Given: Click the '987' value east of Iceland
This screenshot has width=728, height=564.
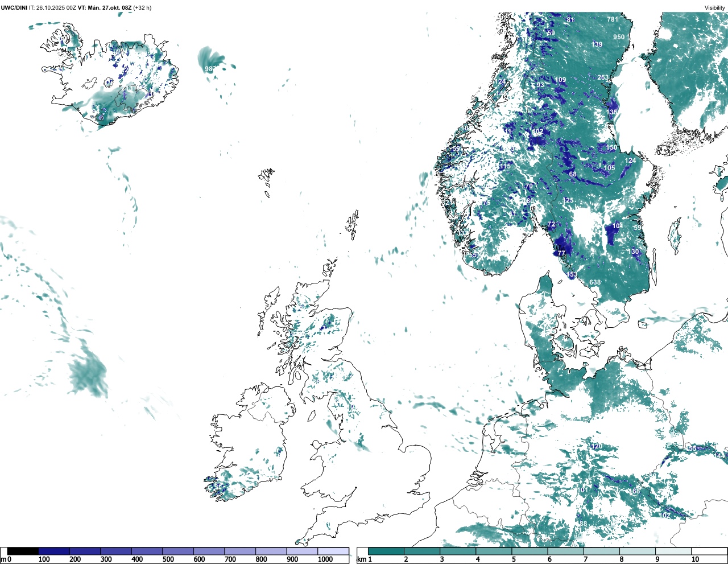Looking at the screenshot, I should click(210, 69).
